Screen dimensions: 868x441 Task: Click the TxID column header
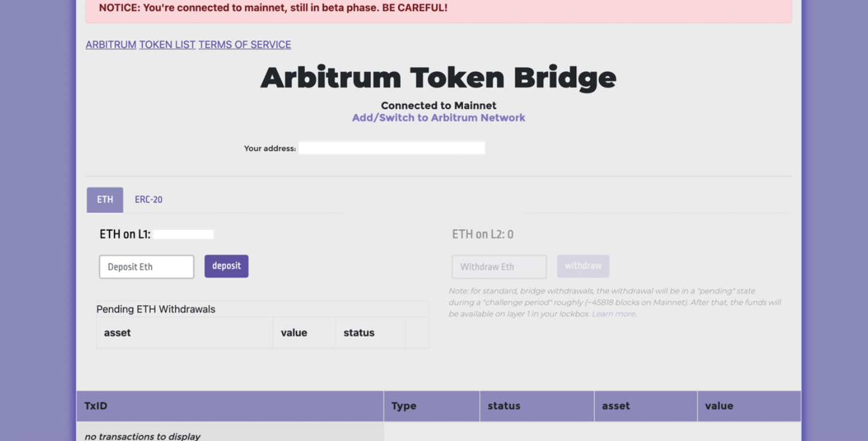[96, 406]
